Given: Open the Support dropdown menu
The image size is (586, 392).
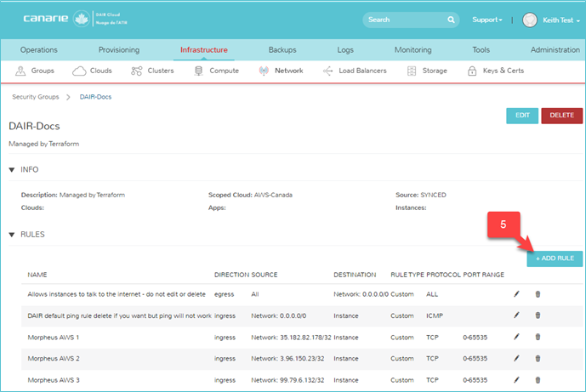Looking at the screenshot, I should 487,20.
